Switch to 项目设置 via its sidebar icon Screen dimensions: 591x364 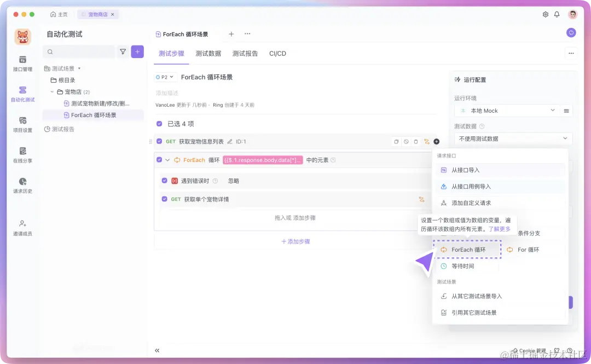pyautogui.click(x=22, y=123)
